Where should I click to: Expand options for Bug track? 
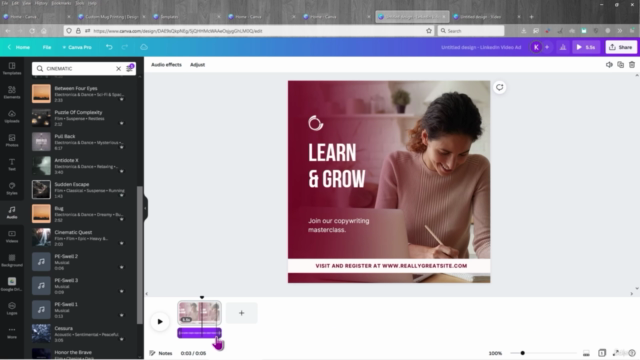(x=121, y=220)
